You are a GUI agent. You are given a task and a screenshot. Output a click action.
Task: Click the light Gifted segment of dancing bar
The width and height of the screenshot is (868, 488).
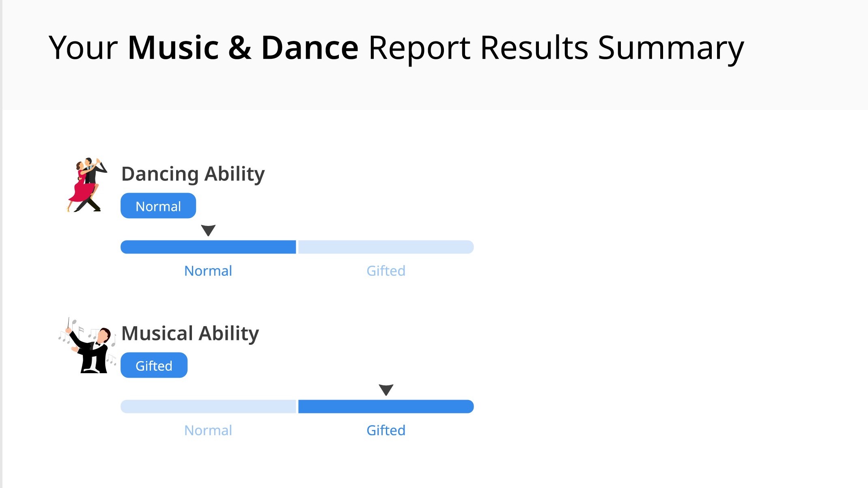point(386,247)
